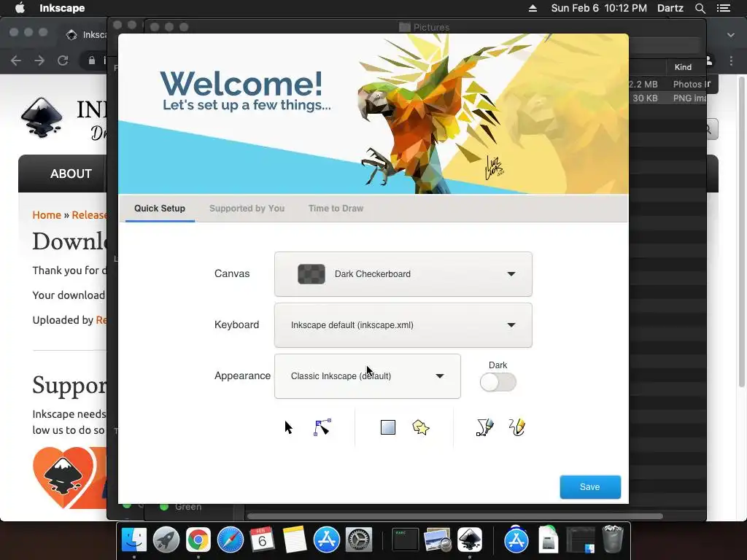Screen dimensions: 747x560
Task: Click the parrot welcome banner image
Action: [x=373, y=114]
